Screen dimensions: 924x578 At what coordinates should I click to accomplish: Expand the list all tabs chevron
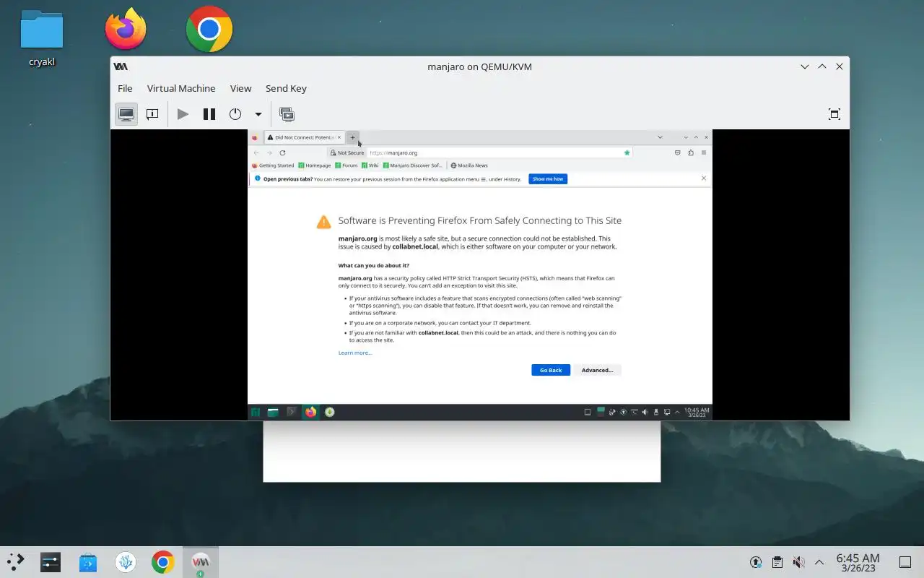coord(660,137)
